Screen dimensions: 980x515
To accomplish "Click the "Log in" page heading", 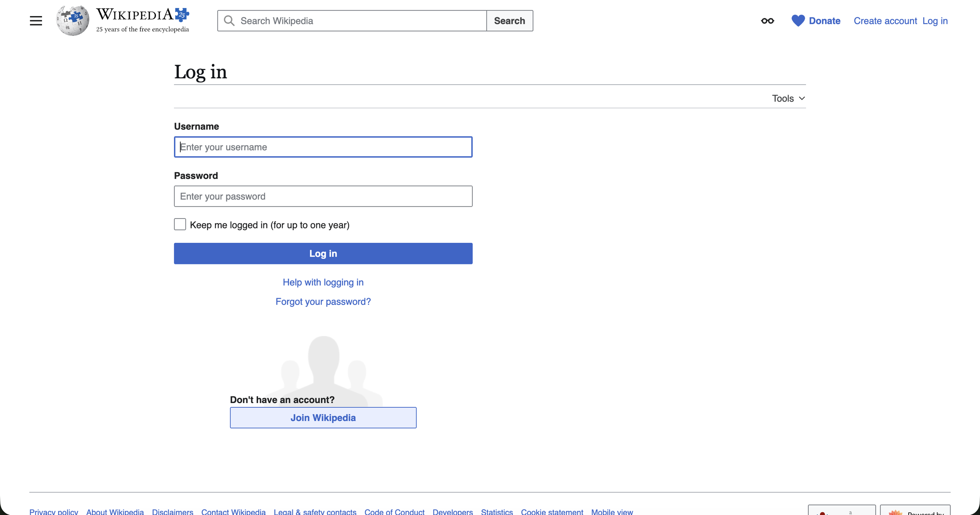I will click(200, 72).
